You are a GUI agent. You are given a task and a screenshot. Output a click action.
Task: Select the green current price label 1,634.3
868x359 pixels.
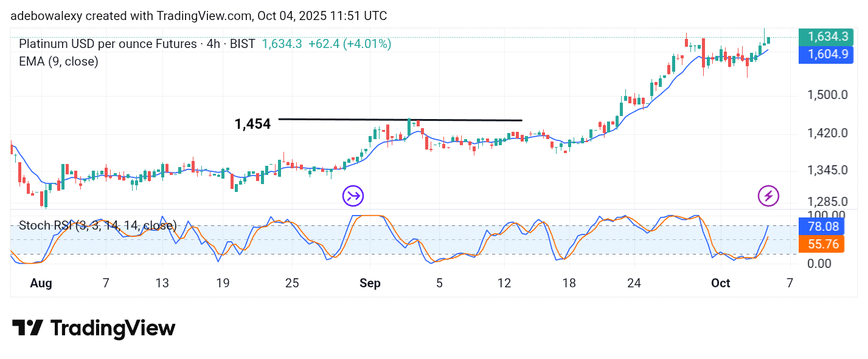[x=827, y=36]
